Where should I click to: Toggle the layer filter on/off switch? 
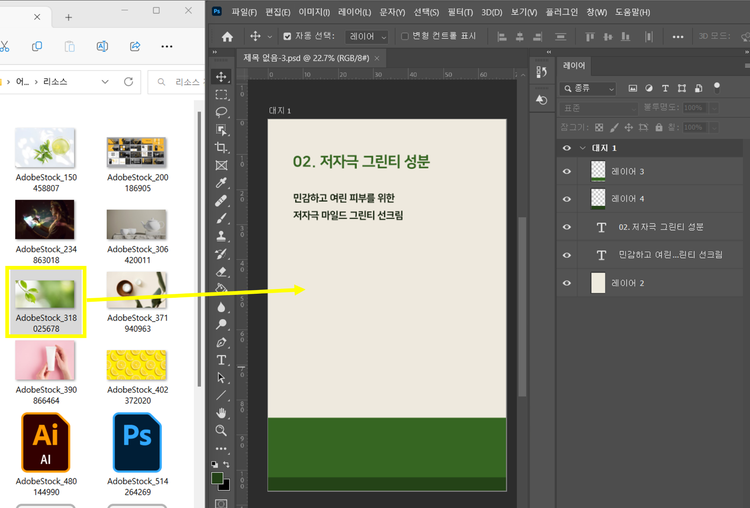tap(717, 88)
